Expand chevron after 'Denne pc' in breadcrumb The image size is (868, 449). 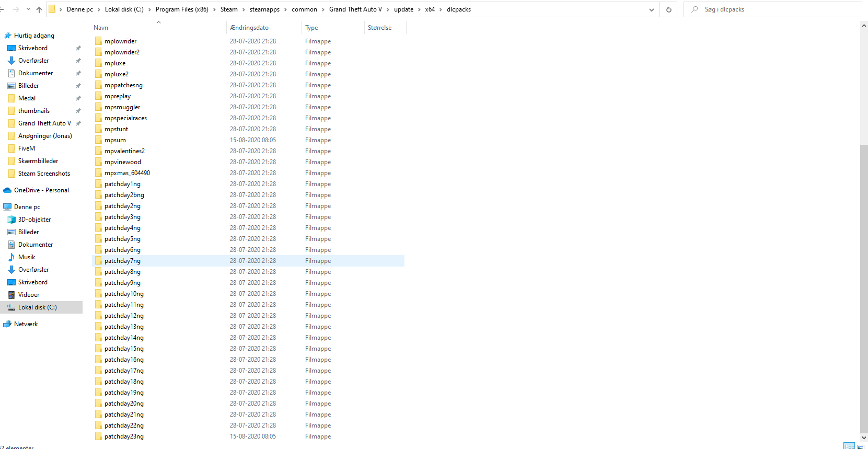point(99,9)
